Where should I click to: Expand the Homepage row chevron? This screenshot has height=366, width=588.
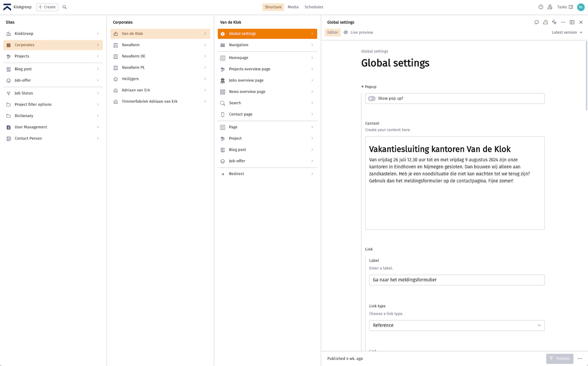pos(312,58)
